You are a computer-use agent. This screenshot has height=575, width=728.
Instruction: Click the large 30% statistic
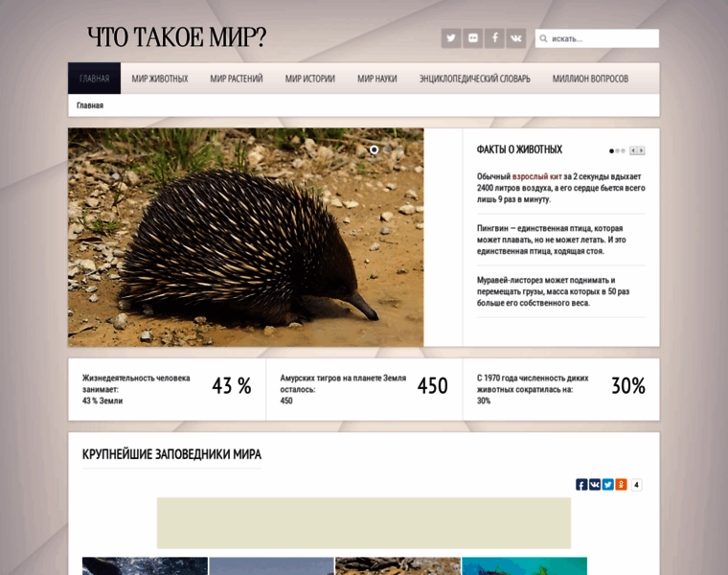(x=628, y=386)
